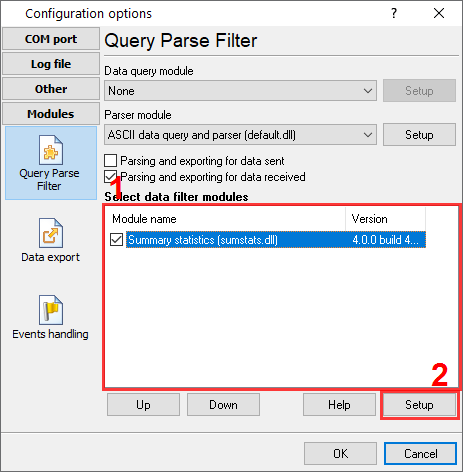Image resolution: width=463 pixels, height=472 pixels.
Task: Click the 4.0.0 build version cell
Action: 386,240
